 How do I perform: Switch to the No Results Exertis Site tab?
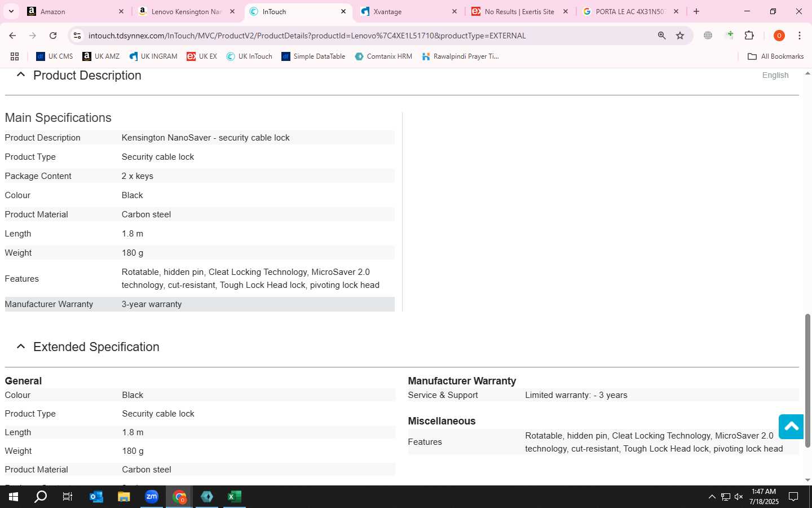[x=519, y=11]
